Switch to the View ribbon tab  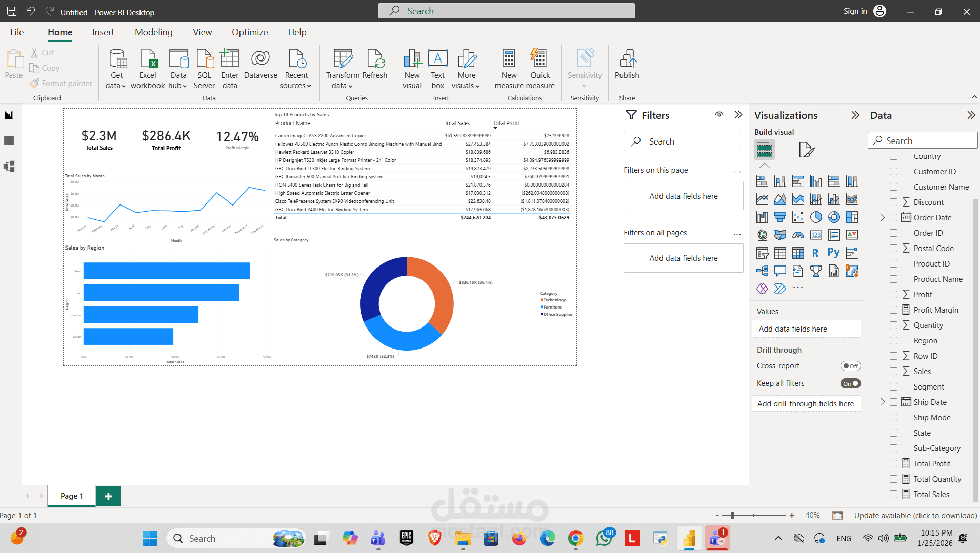202,32
